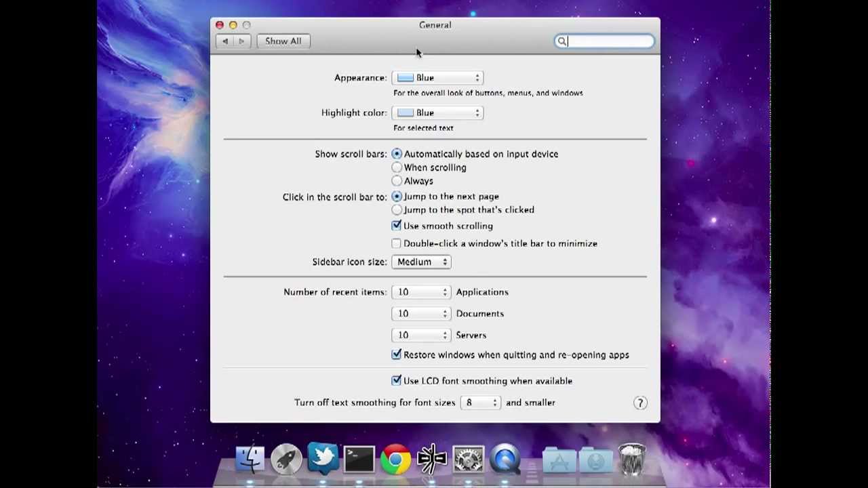Go back with the left arrow button
This screenshot has height=488, width=868.
click(x=225, y=41)
